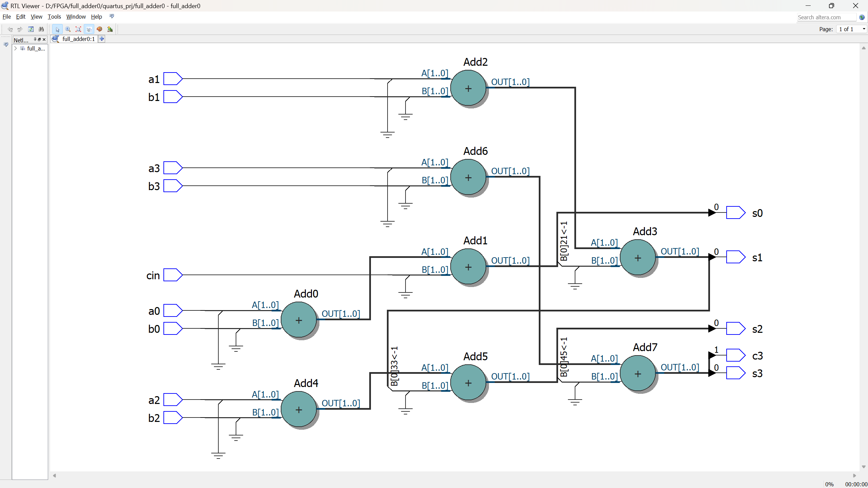The image size is (868, 488).
Task: Float the Netlist Navigator panel
Action: click(39, 39)
